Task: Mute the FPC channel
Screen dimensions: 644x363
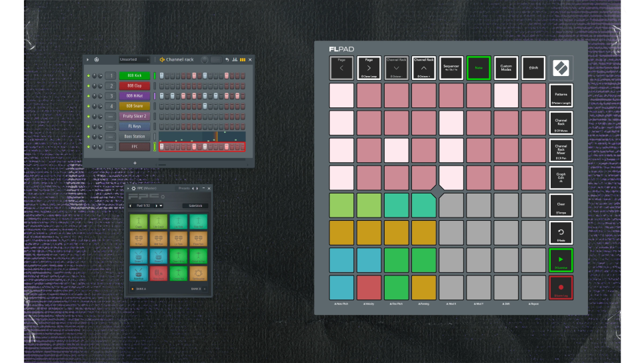Action: coord(88,147)
